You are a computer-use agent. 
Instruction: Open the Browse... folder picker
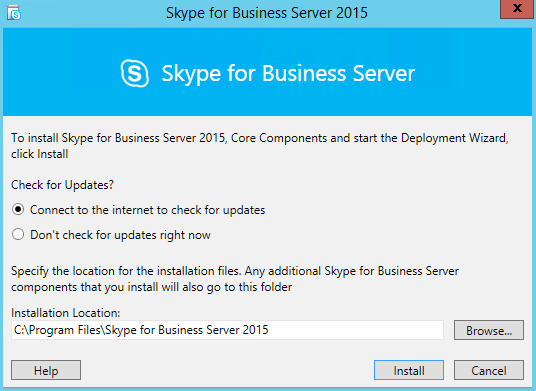click(x=488, y=330)
